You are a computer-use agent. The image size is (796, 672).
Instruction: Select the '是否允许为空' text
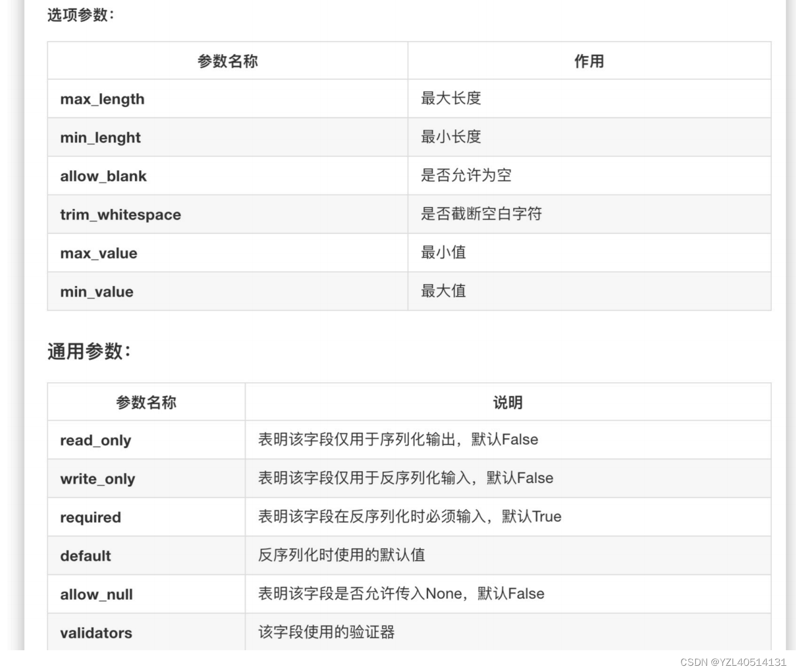point(466,175)
